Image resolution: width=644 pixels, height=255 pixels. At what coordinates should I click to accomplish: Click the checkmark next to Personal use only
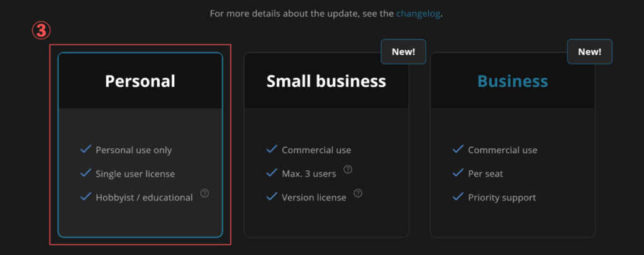coord(86,149)
